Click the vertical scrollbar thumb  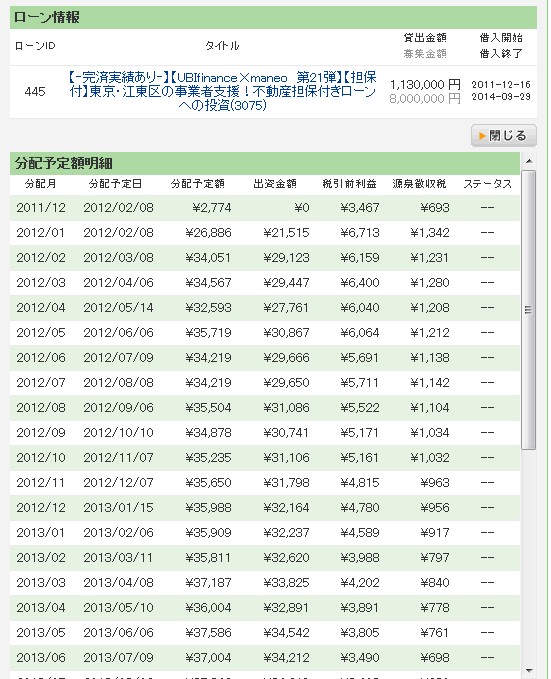[528, 310]
